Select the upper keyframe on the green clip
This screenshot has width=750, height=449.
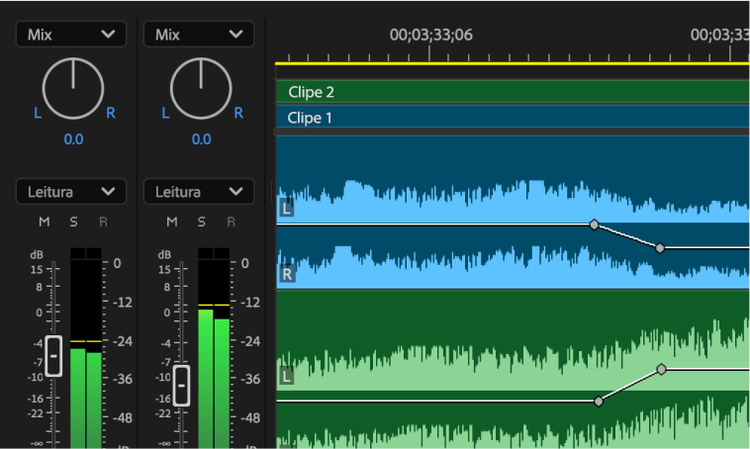pyautogui.click(x=662, y=369)
